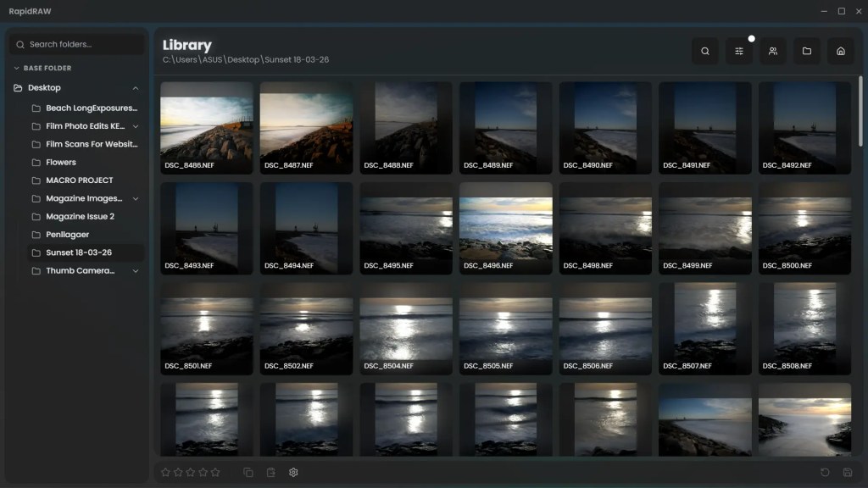Collapse the Desktop folder tree
This screenshot has width=868, height=488.
click(x=136, y=88)
